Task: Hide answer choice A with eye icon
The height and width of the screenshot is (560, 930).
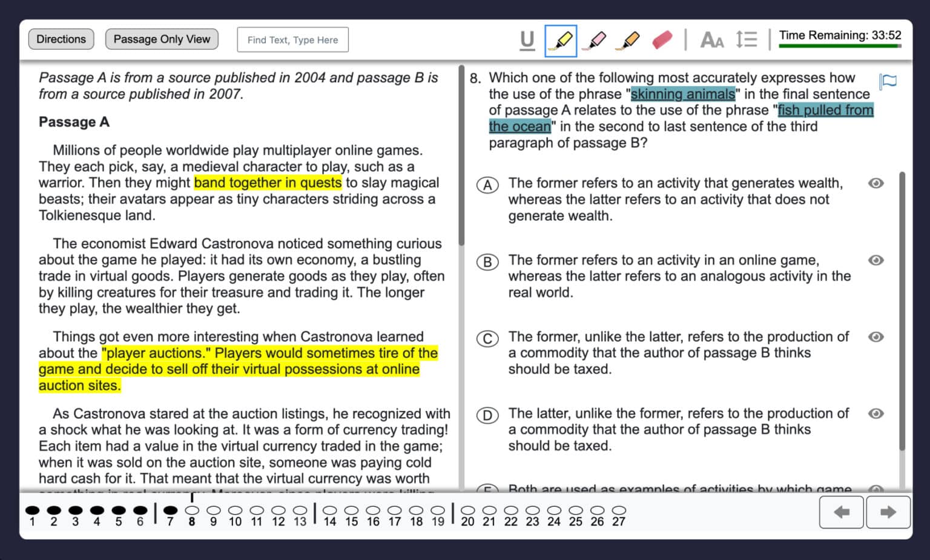Action: point(876,183)
